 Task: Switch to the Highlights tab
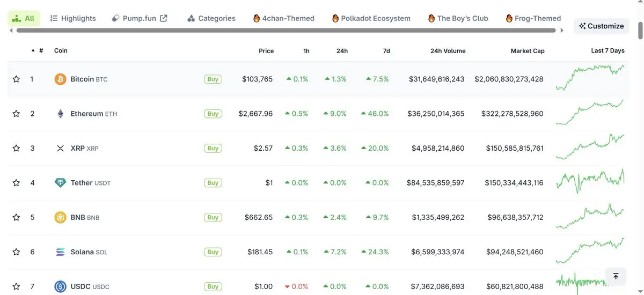[x=73, y=18]
